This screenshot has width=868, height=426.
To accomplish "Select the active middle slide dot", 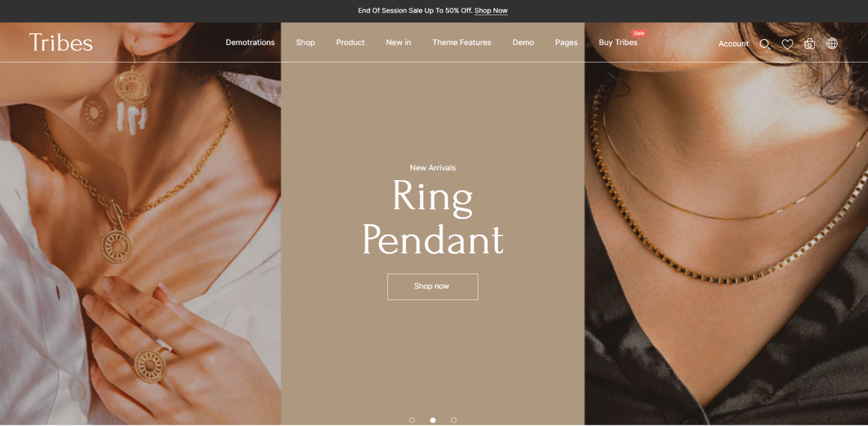I will pyautogui.click(x=433, y=420).
